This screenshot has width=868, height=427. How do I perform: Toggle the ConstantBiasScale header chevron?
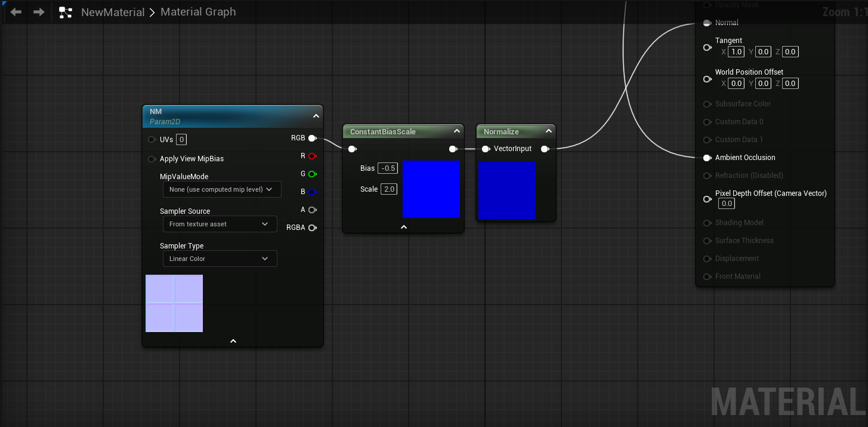pyautogui.click(x=457, y=131)
